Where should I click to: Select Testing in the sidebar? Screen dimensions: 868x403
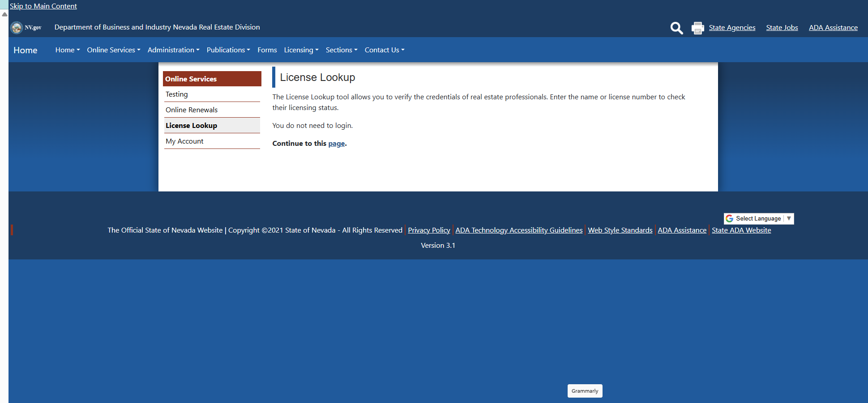(x=212, y=94)
